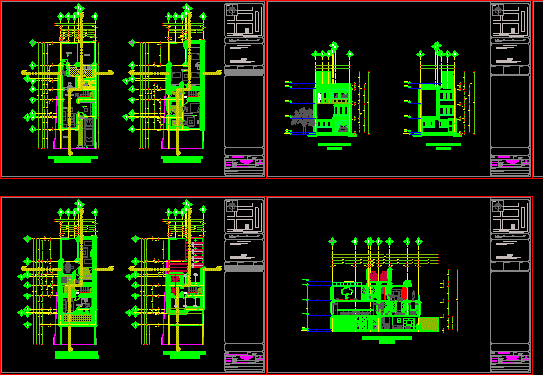Screen dimensions: 543x375
Task: Select the yellow crosshatched area in top-left floor plan
Action: [81, 71]
